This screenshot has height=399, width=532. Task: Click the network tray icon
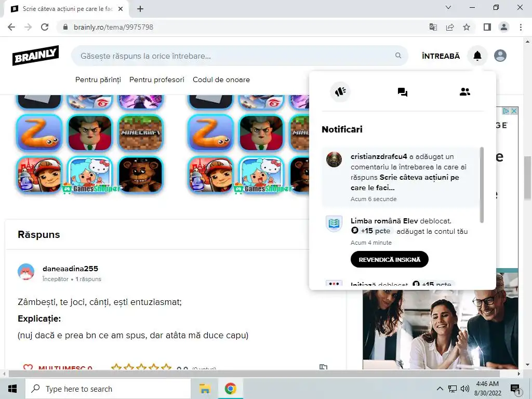pyautogui.click(x=453, y=389)
